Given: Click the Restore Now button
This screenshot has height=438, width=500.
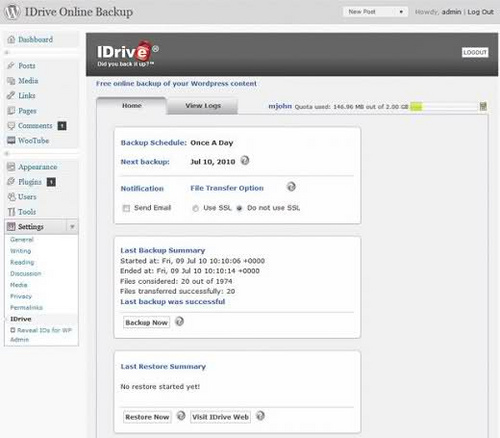Looking at the screenshot, I should tap(147, 417).
